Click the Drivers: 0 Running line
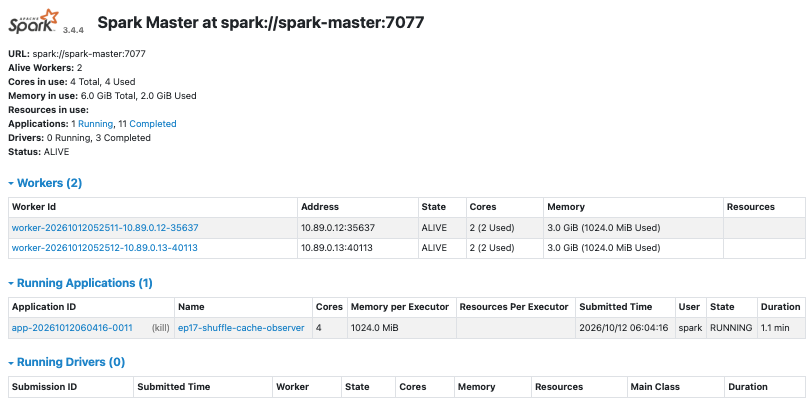 [80, 138]
